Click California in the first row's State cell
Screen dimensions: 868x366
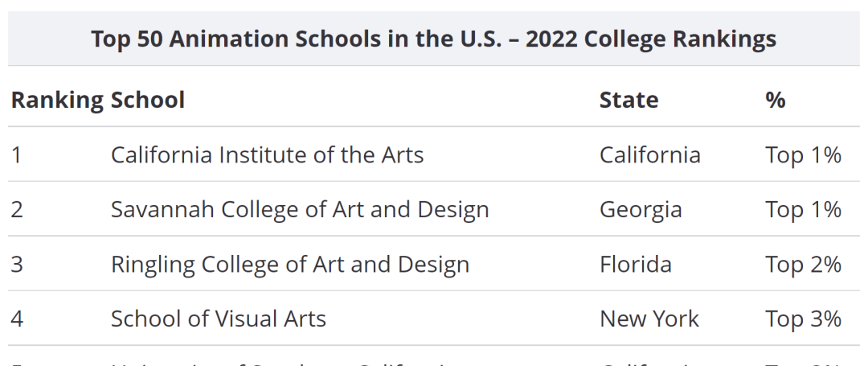coord(650,154)
